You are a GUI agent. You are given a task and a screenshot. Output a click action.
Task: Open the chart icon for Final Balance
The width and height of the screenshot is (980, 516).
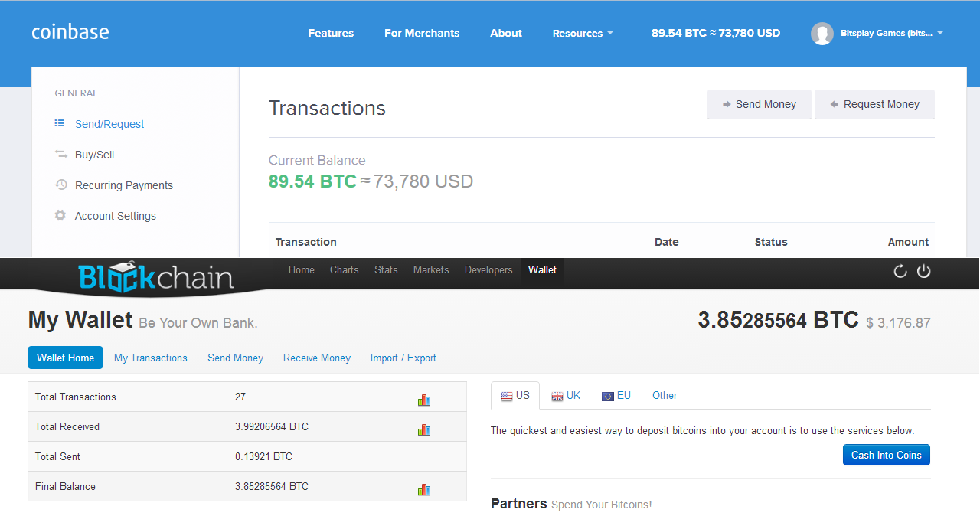click(x=424, y=489)
